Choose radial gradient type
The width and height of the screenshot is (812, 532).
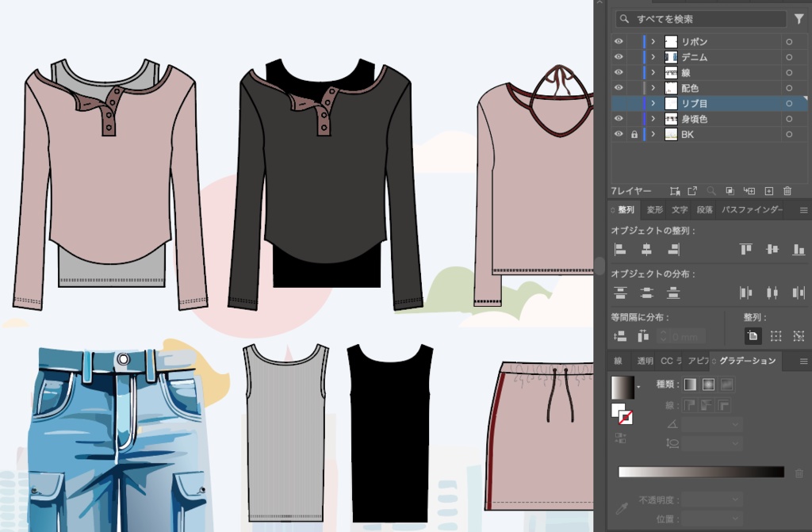708,385
